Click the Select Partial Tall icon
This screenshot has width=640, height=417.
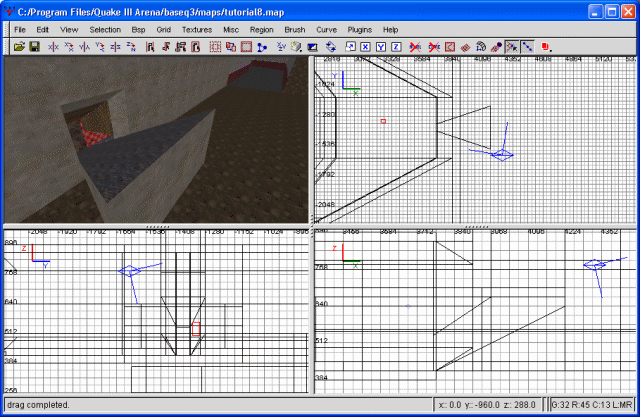click(x=180, y=47)
